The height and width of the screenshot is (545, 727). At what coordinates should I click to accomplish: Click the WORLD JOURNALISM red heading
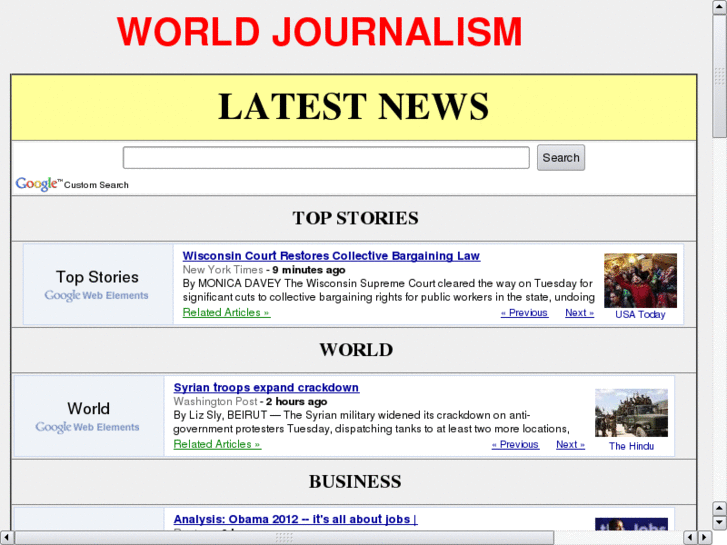[x=319, y=32]
